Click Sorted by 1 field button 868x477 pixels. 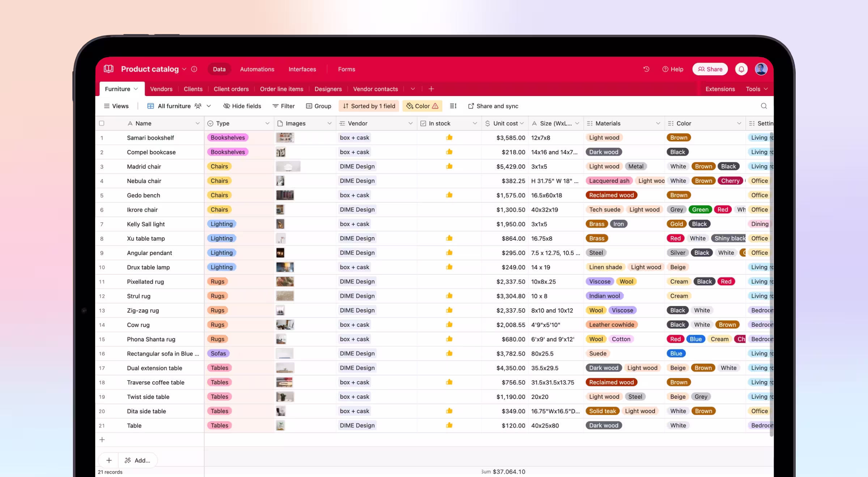point(369,106)
